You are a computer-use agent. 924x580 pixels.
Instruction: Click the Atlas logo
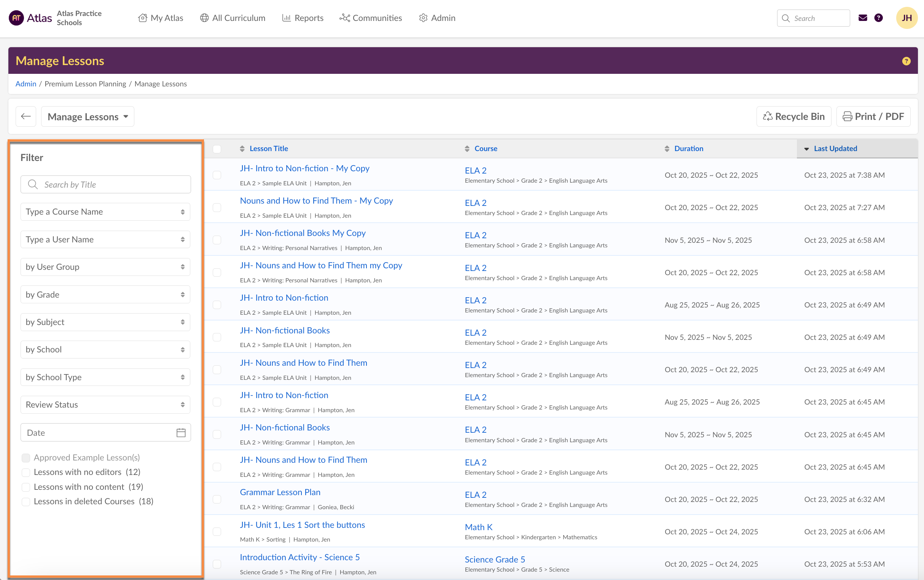tap(31, 18)
